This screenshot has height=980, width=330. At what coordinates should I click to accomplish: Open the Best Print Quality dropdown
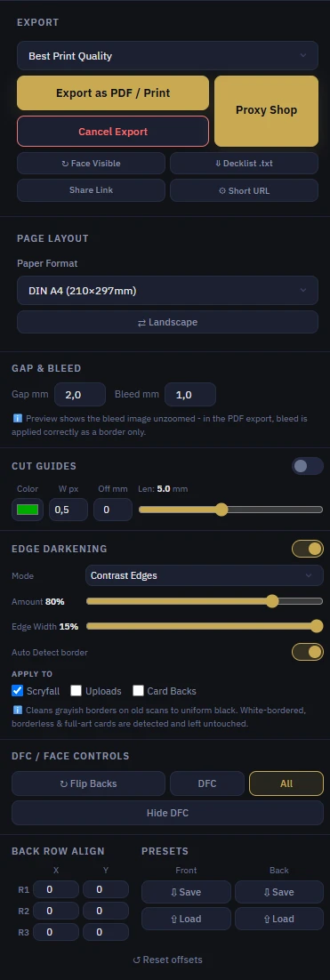click(x=167, y=56)
